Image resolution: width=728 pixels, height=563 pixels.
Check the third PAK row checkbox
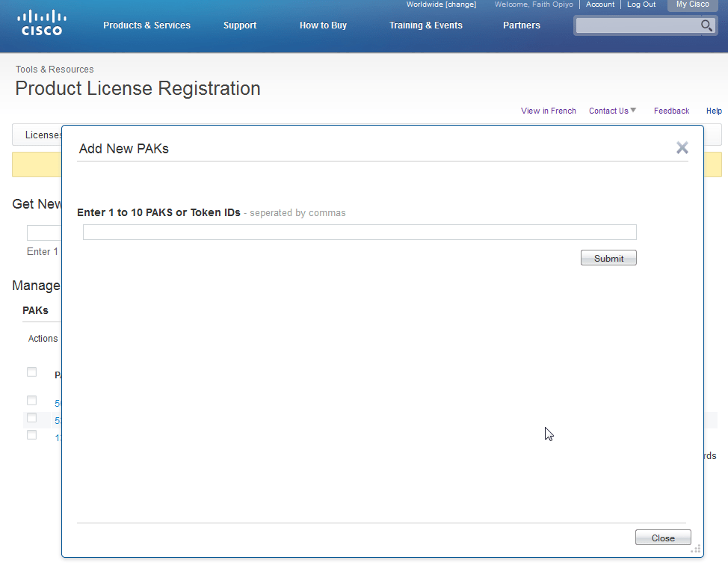(x=31, y=434)
